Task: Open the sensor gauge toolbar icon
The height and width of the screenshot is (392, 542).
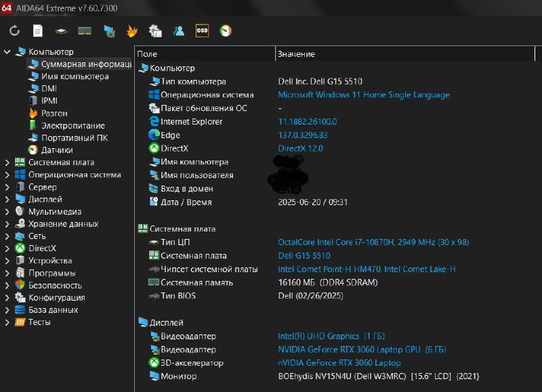Action: (x=226, y=31)
